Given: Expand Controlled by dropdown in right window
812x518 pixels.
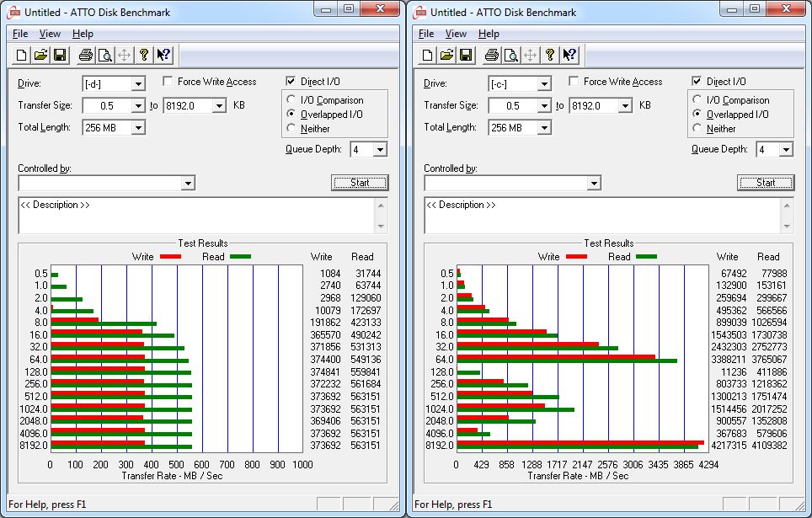Looking at the screenshot, I should point(594,183).
